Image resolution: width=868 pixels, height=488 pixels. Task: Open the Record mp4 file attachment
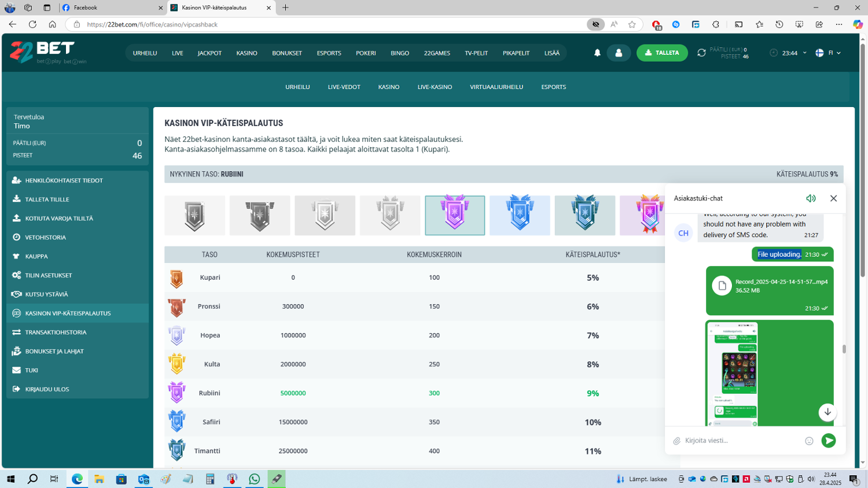point(769,286)
